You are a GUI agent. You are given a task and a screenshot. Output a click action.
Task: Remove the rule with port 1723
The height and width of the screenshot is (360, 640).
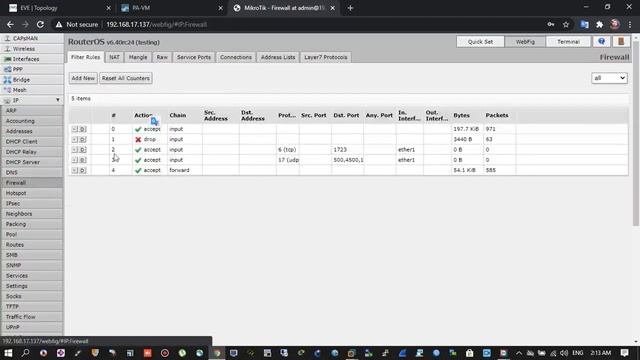click(74, 150)
